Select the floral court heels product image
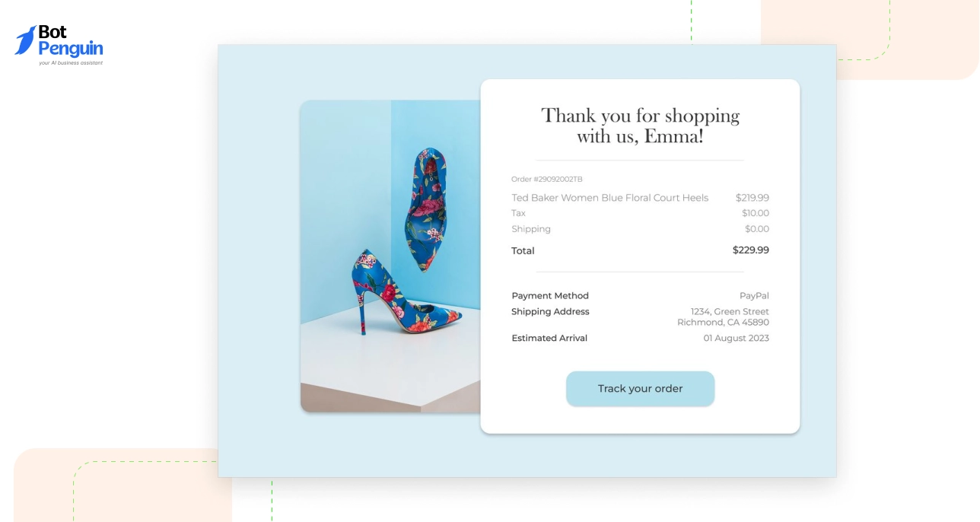 [390, 255]
